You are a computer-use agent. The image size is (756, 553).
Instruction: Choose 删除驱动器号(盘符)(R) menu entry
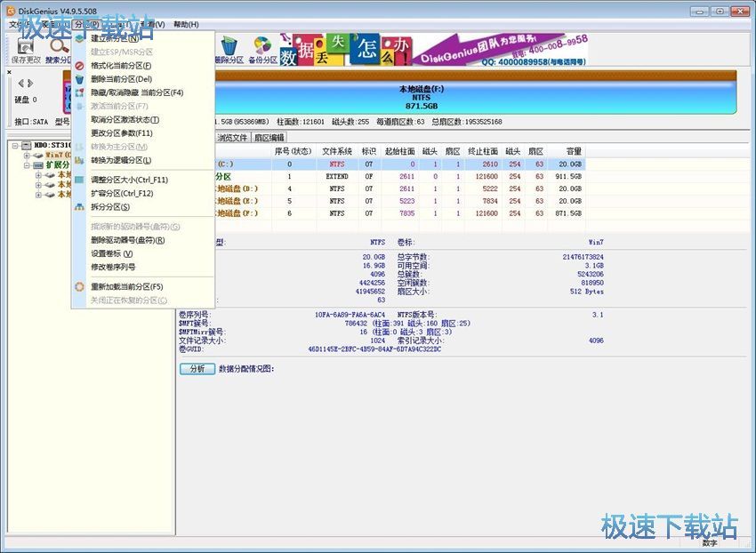(x=128, y=240)
